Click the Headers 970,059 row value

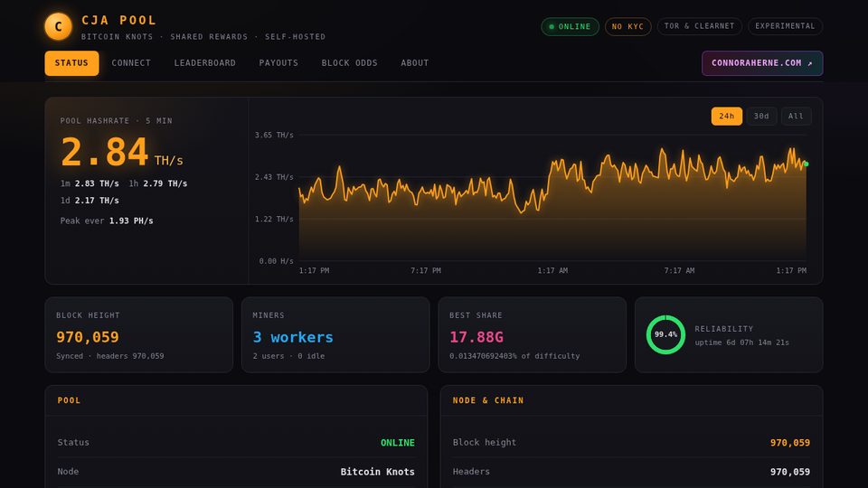coord(790,472)
